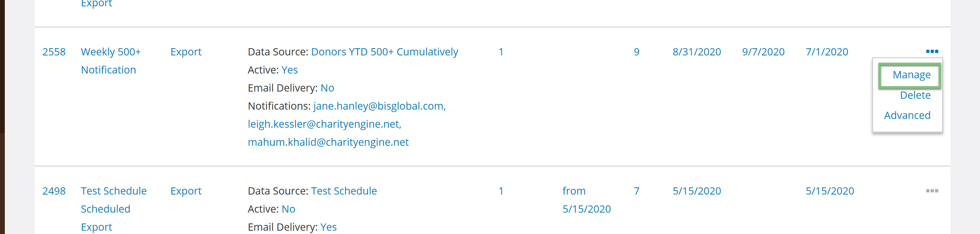This screenshot has height=234, width=980.
Task: Open data source Donors YTD 500+ Cumulatively
Action: (x=384, y=52)
